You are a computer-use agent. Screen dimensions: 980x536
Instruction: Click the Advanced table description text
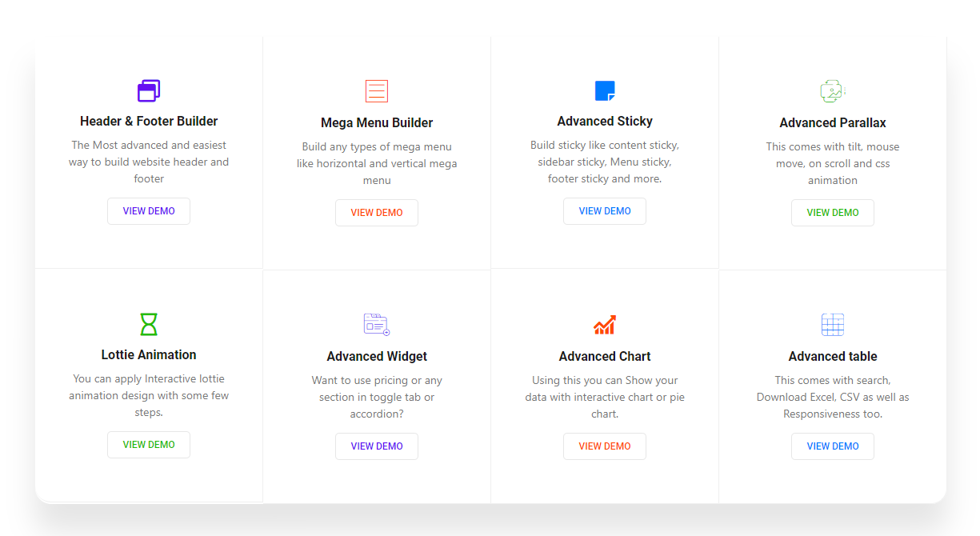coord(833,397)
